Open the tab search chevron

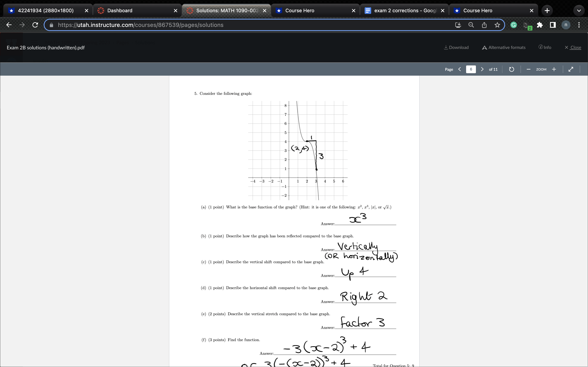579,10
